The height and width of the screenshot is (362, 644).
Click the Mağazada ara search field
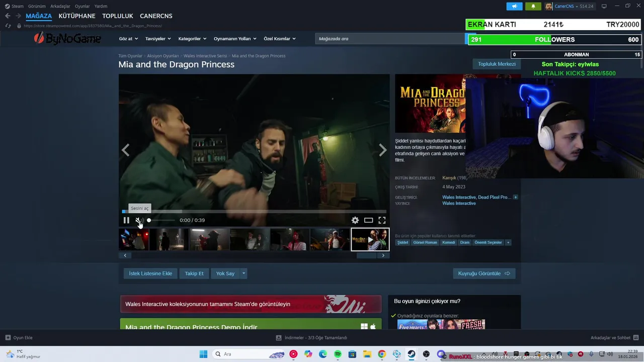click(390, 39)
